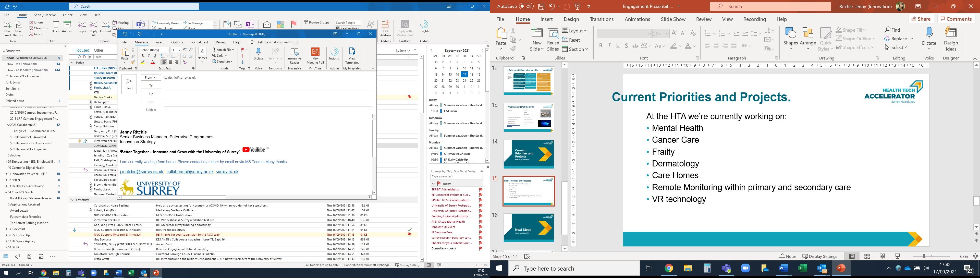This screenshot has height=278, width=980.
Task: Open Design Ideas in PowerPoint
Action: (951, 40)
